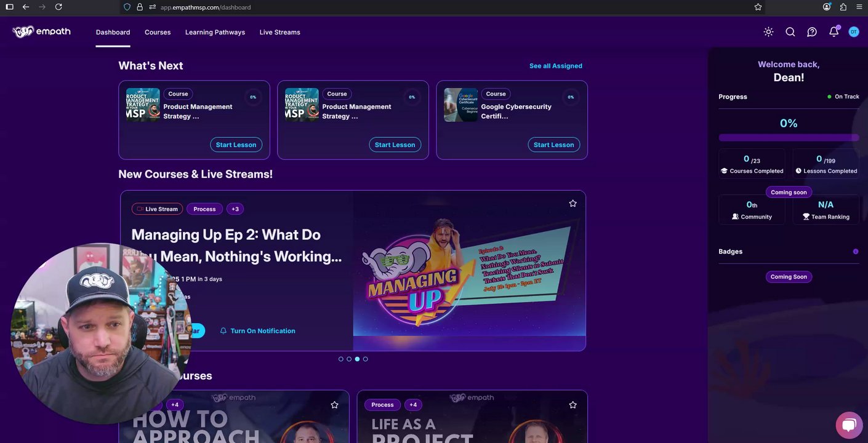This screenshot has width=868, height=443.
Task: Click the 0th Community value
Action: point(752,205)
